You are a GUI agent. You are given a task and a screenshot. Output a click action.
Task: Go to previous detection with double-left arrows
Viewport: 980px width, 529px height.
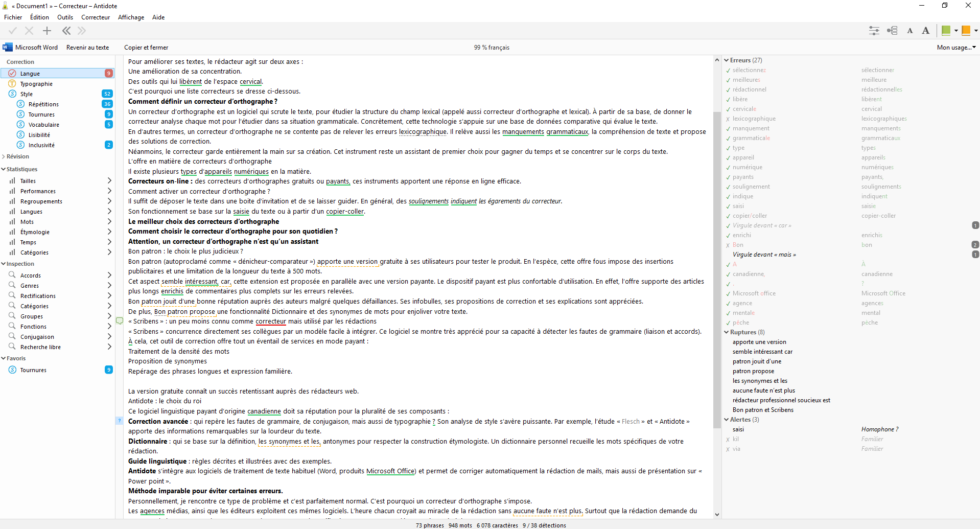point(66,31)
